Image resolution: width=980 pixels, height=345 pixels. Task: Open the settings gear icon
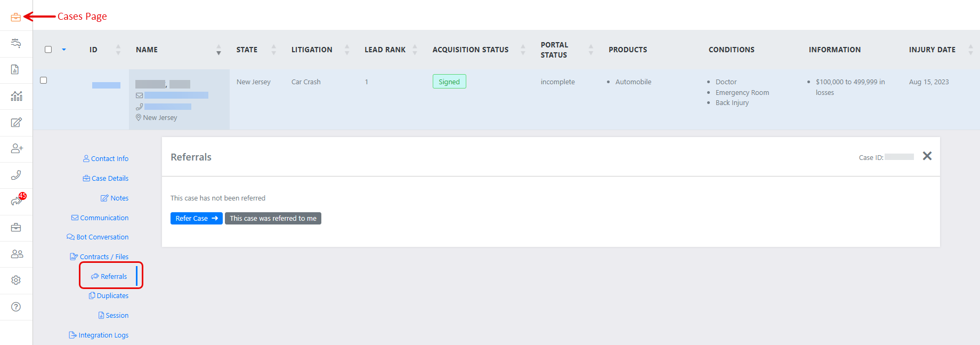click(16, 280)
